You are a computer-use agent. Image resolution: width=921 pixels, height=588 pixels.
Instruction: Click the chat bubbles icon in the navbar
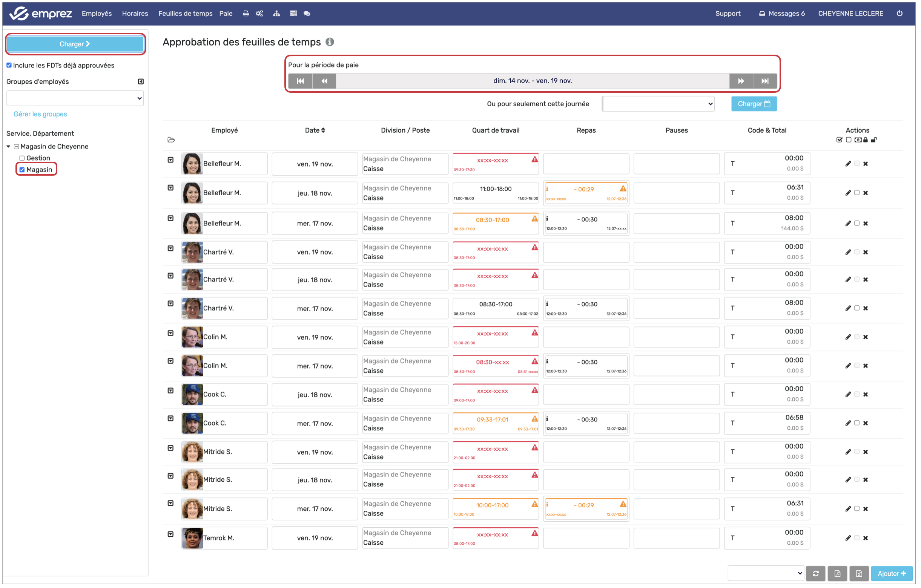[307, 14]
